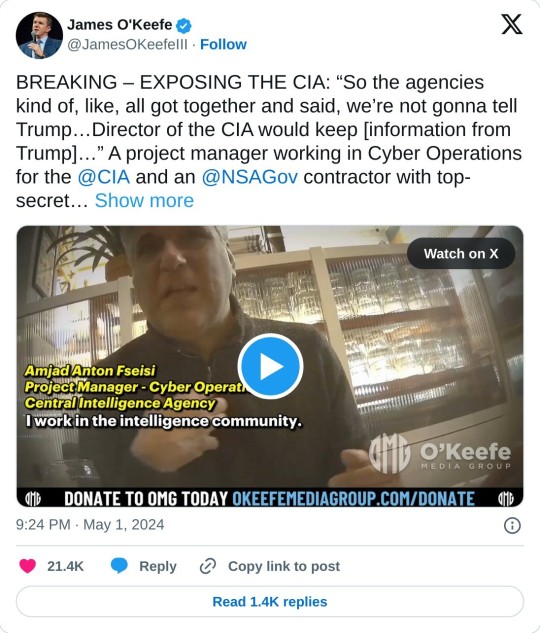Click the blue verified badge
Image resolution: width=540 pixels, height=633 pixels.
[x=184, y=26]
